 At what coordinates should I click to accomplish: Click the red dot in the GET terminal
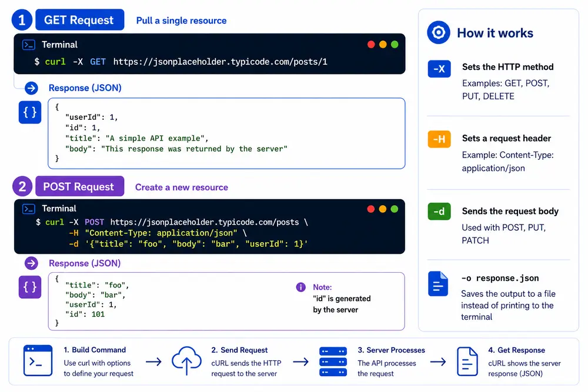[371, 45]
